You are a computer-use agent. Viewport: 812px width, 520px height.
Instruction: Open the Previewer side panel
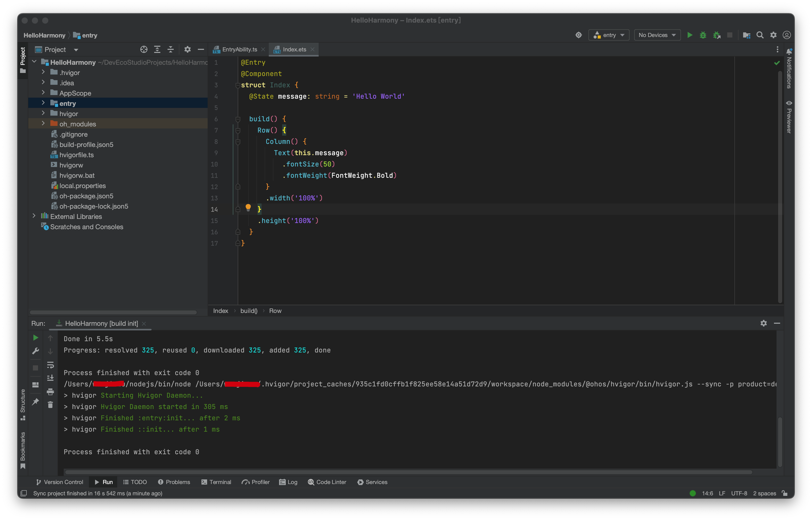[x=789, y=117]
